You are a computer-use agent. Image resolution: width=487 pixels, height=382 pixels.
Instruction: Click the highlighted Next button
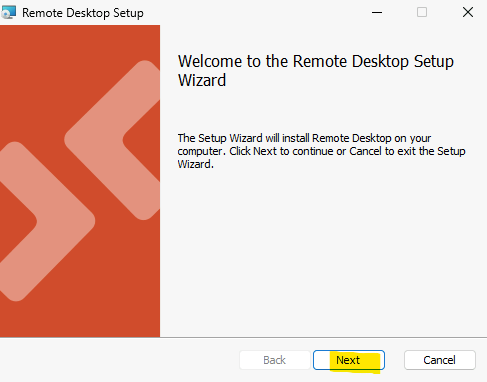pyautogui.click(x=349, y=360)
